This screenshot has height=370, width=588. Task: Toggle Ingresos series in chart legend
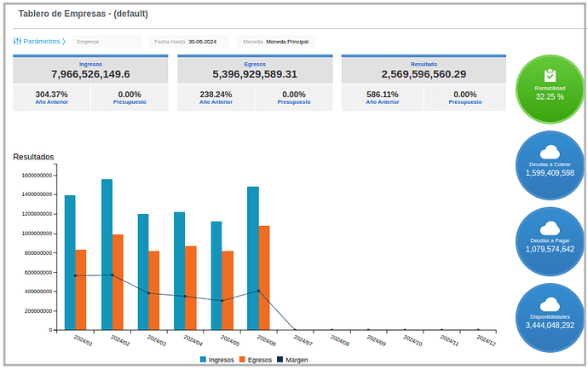pyautogui.click(x=217, y=360)
